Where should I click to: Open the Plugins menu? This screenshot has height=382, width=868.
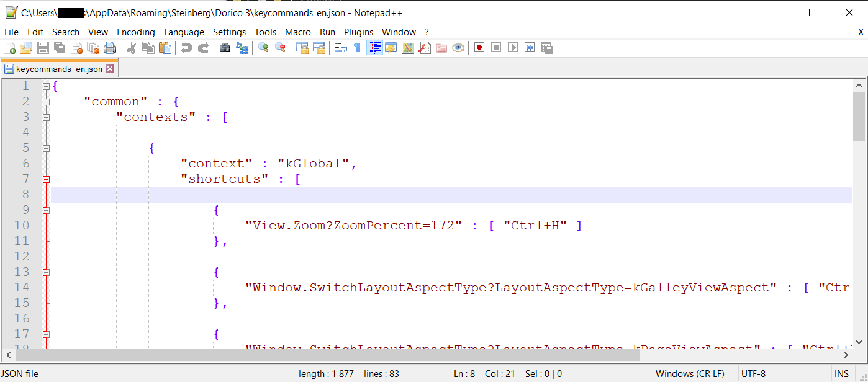359,32
